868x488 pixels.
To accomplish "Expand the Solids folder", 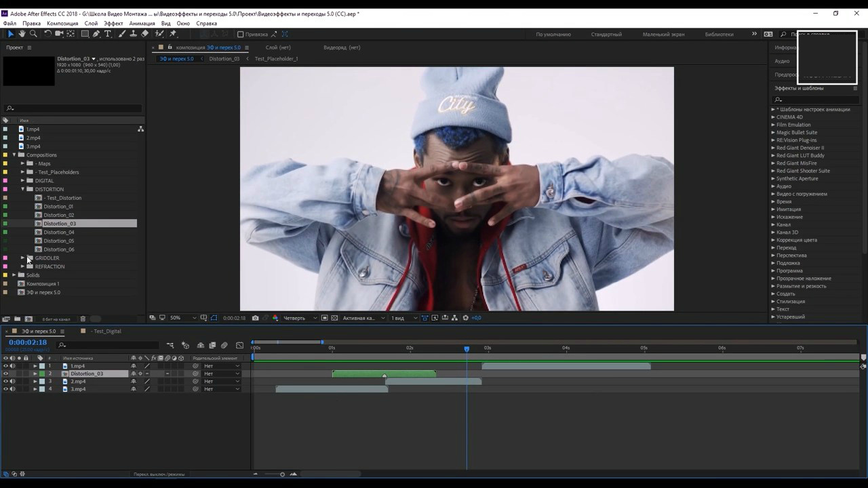I will 14,275.
